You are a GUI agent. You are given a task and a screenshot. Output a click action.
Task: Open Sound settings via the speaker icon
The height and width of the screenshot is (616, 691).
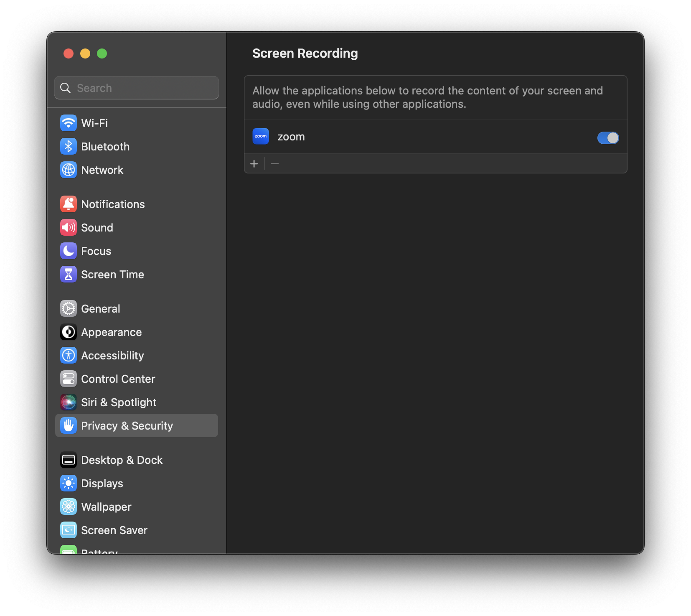[x=69, y=227]
